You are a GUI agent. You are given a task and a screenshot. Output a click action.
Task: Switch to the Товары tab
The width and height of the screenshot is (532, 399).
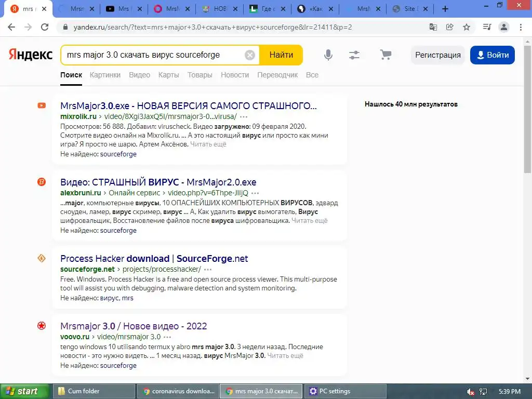click(200, 75)
